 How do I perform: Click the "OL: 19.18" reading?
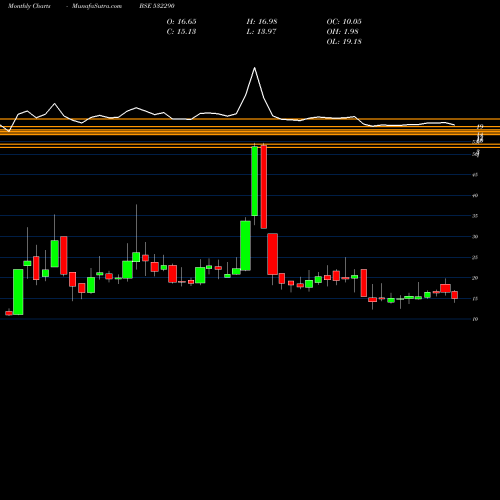344,42
